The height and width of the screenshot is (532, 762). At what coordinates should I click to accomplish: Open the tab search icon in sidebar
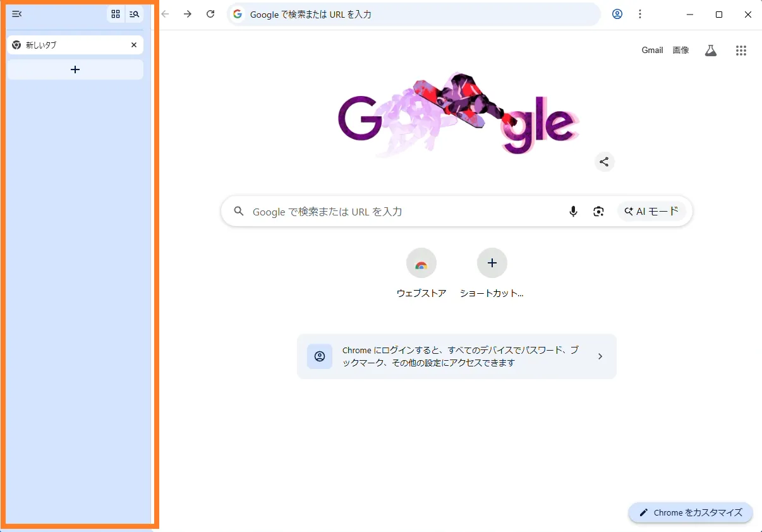[134, 14]
